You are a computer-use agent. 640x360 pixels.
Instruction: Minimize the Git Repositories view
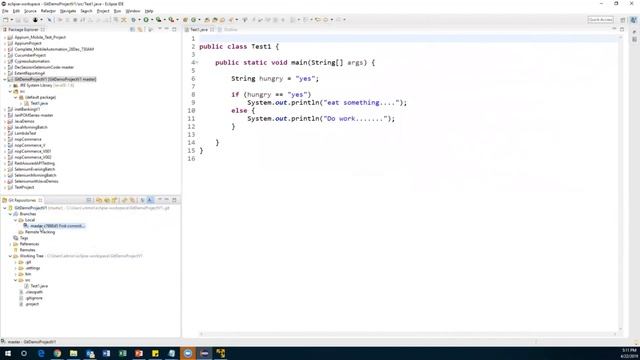tap(167, 200)
